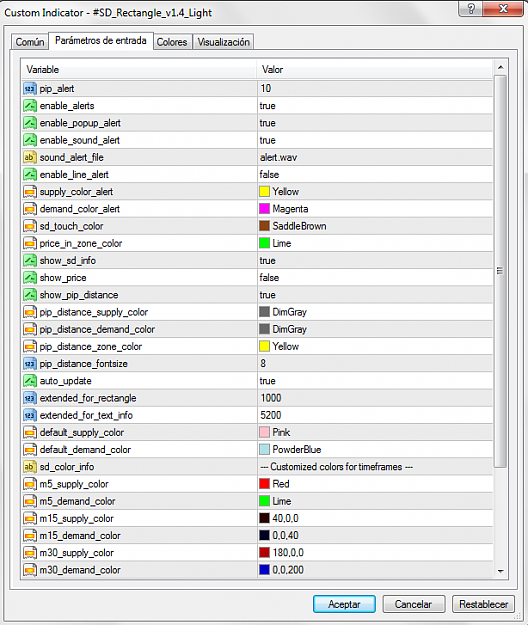Pick the Magenta swatch for demand_color_alert
The image size is (528, 625).
point(265,209)
